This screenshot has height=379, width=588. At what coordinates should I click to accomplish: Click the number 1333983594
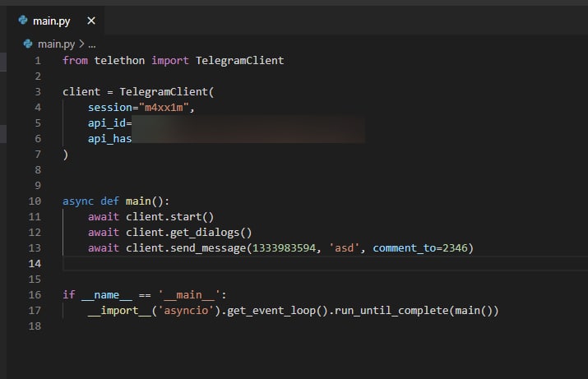(x=284, y=248)
